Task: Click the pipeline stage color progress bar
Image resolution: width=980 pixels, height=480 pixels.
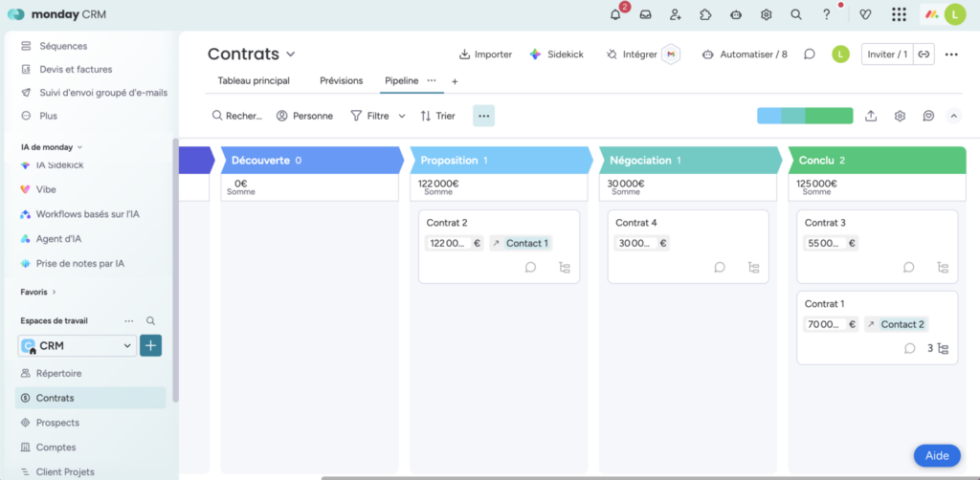Action: pyautogui.click(x=805, y=116)
